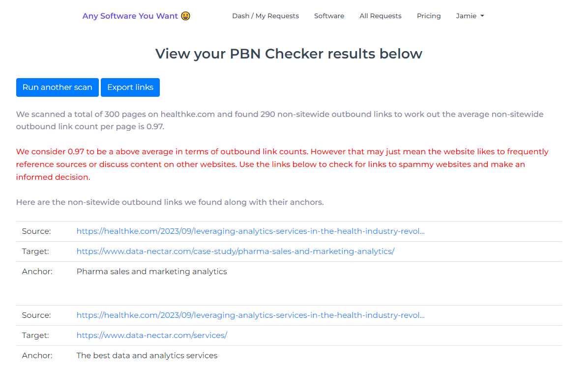Viewport: 588px width, 366px height.
Task: Click the scanned 300 pages summary text
Action: click(280, 120)
